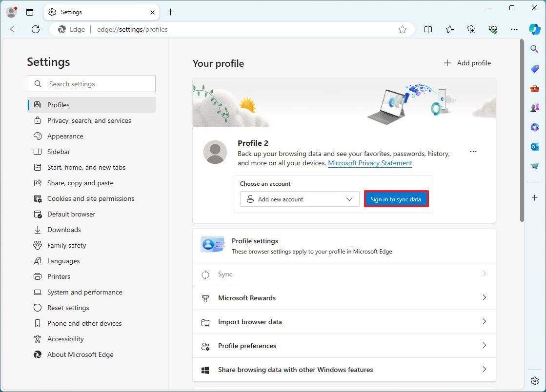Expand the Profile preferences section
This screenshot has height=392, width=546.
[344, 346]
